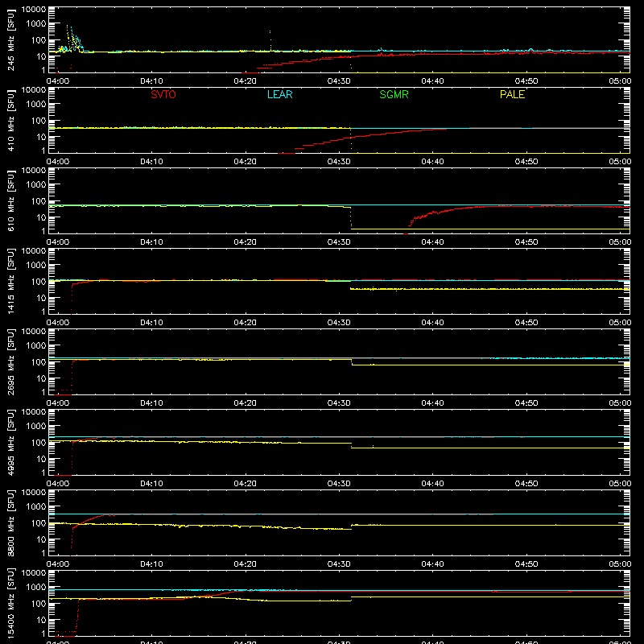Click the 04:50 tick label of 610 MHz plot
The image size is (644, 644).
526,242
